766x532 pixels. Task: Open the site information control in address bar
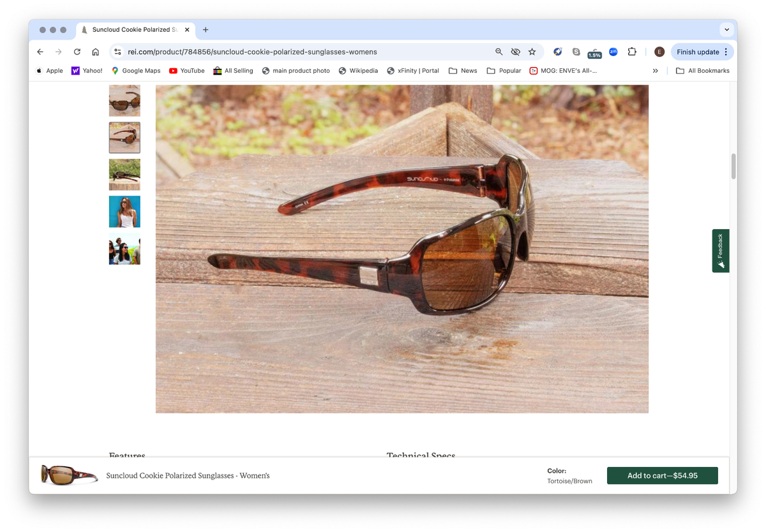118,52
